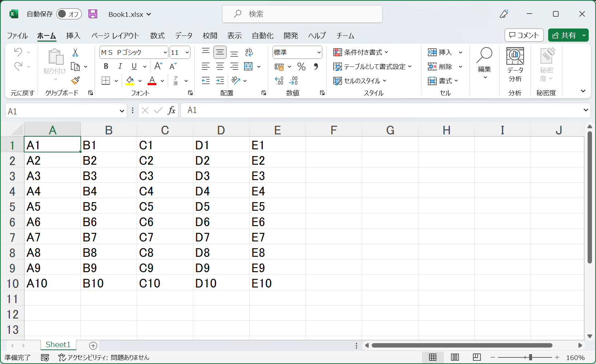
Task: Click the 削除 cells button
Action: pyautogui.click(x=440, y=67)
